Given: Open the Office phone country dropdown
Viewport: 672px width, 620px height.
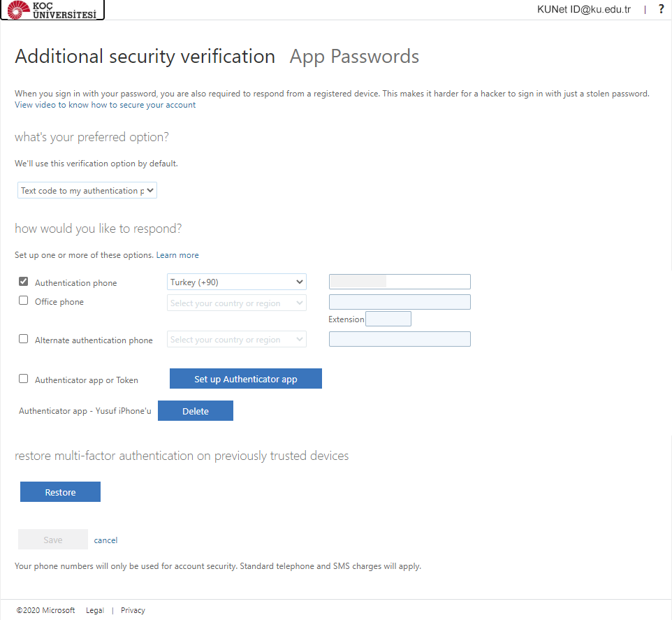Looking at the screenshot, I should [x=237, y=303].
